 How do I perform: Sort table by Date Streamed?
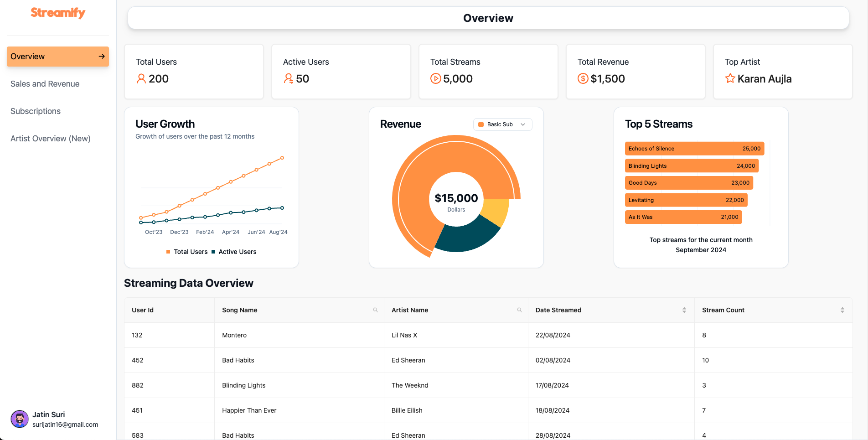point(684,310)
